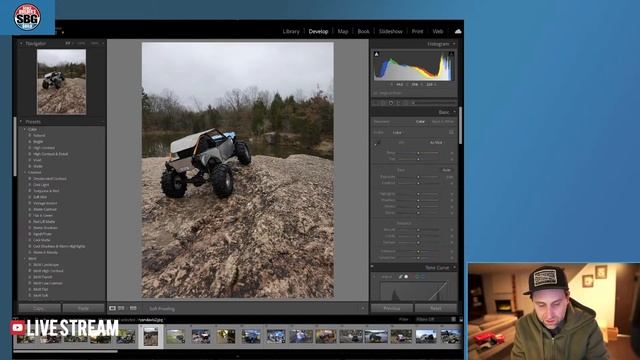Adjust the Exposure slider

[418, 177]
